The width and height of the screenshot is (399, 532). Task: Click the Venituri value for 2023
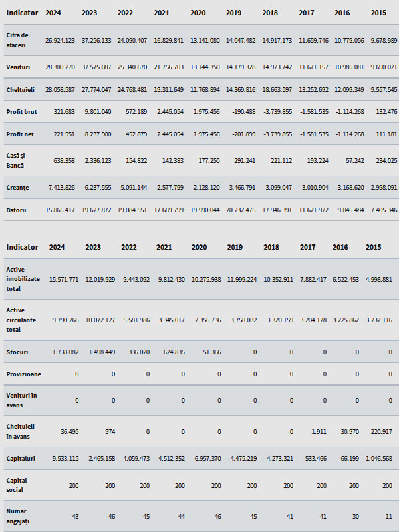(96, 67)
